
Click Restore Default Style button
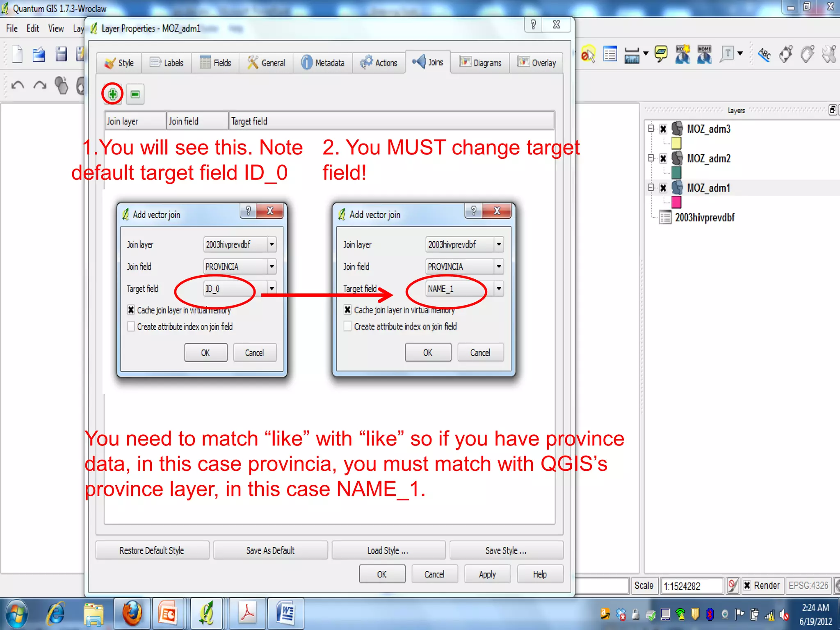point(152,550)
